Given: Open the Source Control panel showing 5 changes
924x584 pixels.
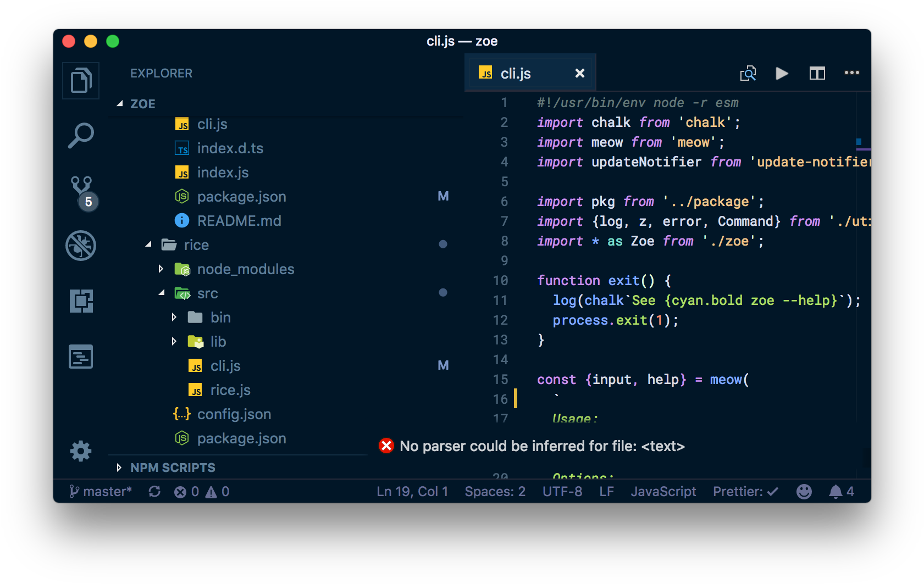Looking at the screenshot, I should point(81,190).
